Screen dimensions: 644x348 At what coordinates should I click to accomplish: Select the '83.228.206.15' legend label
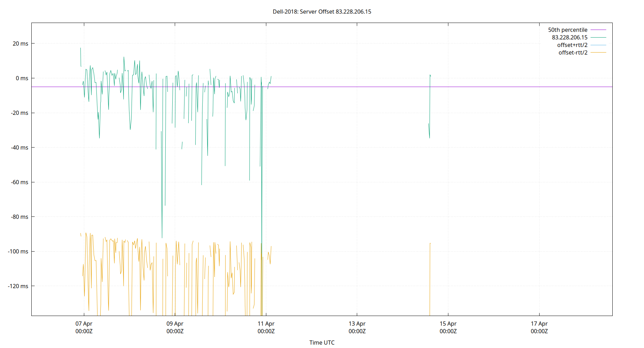[570, 37]
